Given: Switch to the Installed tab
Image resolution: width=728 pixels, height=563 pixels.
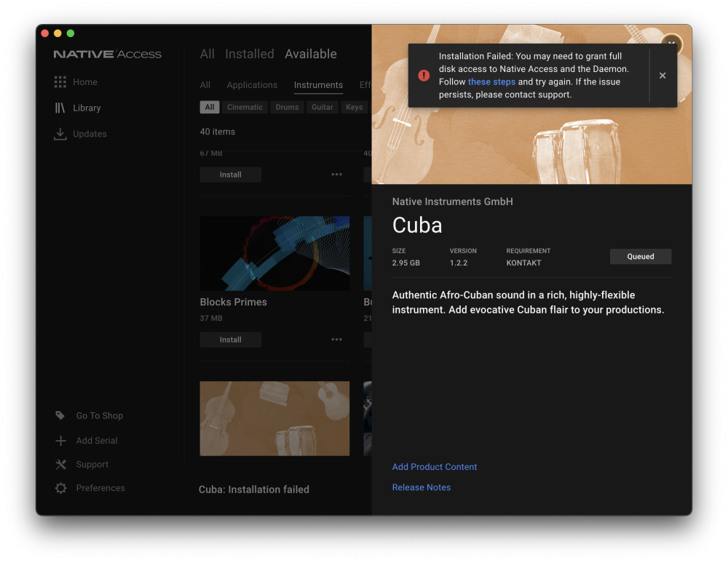Looking at the screenshot, I should [250, 54].
